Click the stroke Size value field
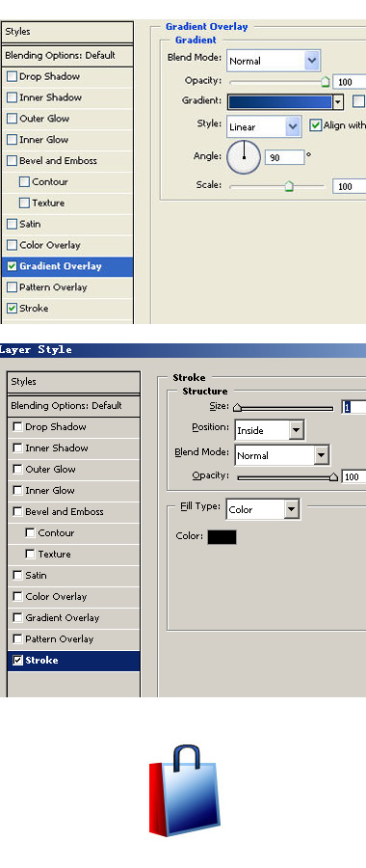The image size is (366, 868). [353, 407]
